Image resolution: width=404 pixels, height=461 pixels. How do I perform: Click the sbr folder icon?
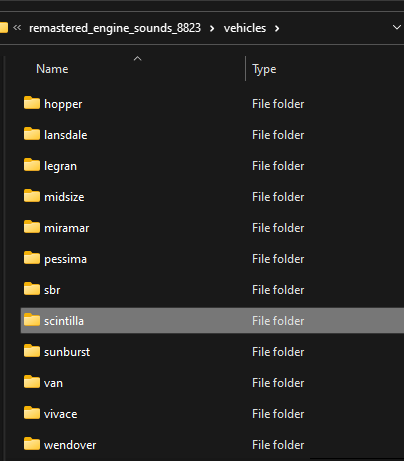tap(32, 289)
